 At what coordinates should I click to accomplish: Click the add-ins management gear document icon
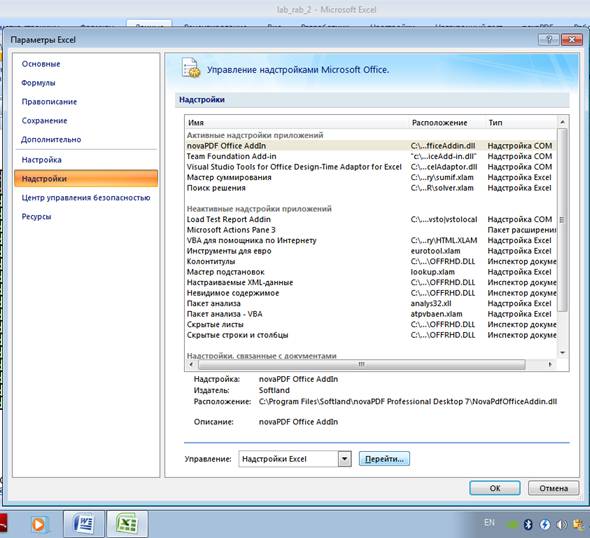point(190,68)
